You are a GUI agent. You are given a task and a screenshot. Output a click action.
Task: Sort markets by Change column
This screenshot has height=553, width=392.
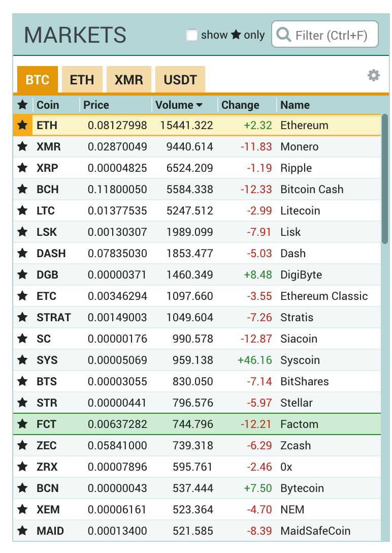click(240, 105)
